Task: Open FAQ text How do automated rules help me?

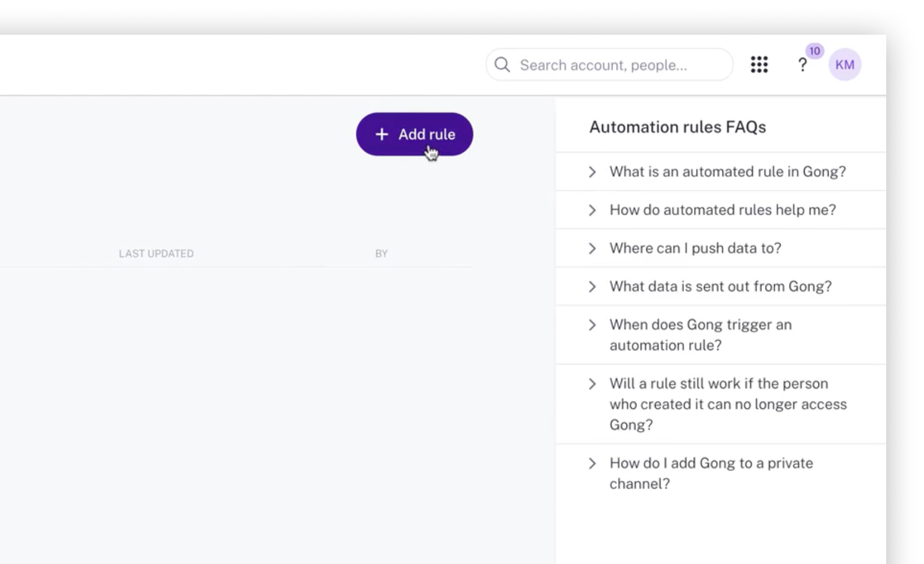Action: pos(723,210)
